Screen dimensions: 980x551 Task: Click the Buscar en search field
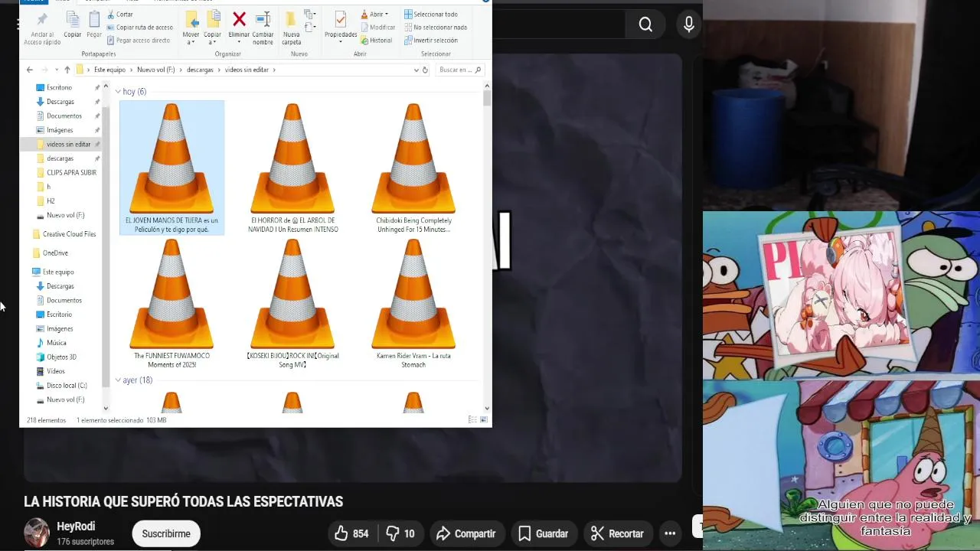point(460,70)
